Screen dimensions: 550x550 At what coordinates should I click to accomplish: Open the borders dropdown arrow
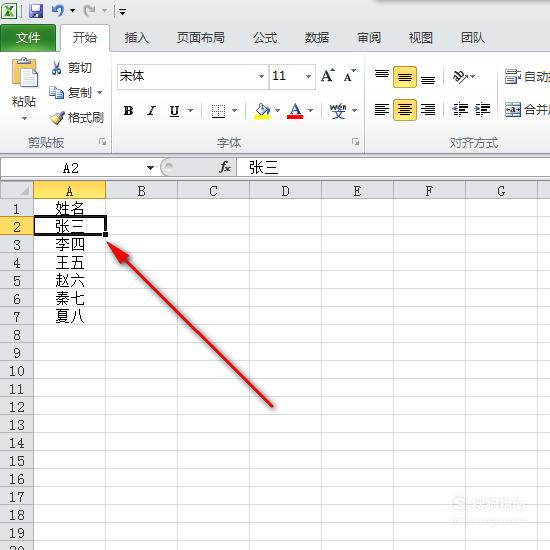click(x=235, y=110)
